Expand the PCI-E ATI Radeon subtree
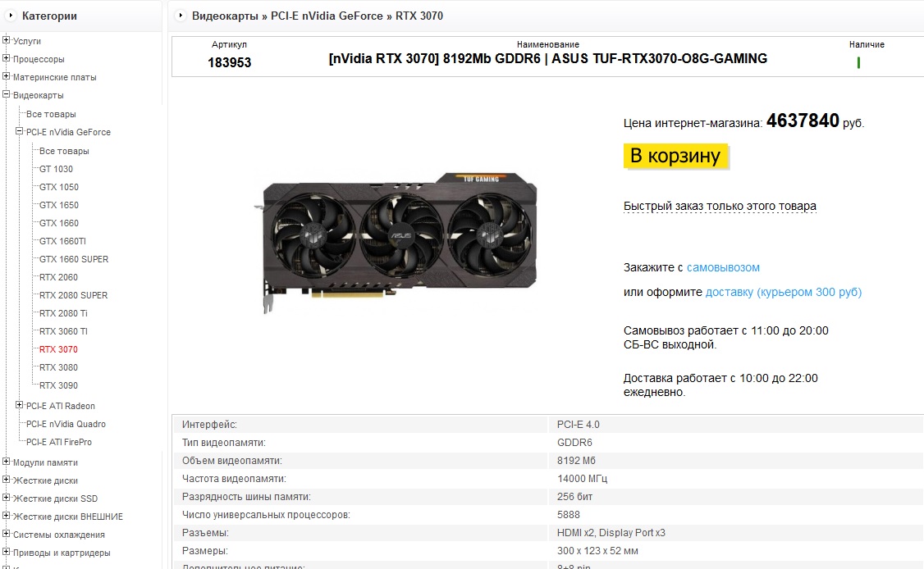This screenshot has width=924, height=569. (x=19, y=405)
